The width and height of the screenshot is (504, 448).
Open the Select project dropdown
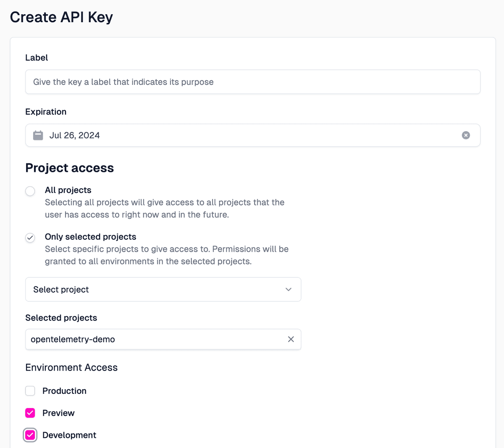[x=163, y=290]
